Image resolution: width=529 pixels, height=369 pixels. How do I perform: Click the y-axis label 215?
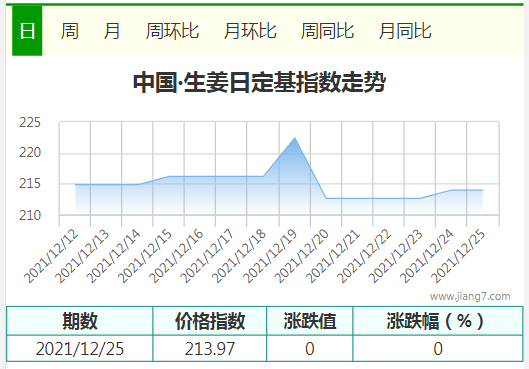(x=30, y=184)
